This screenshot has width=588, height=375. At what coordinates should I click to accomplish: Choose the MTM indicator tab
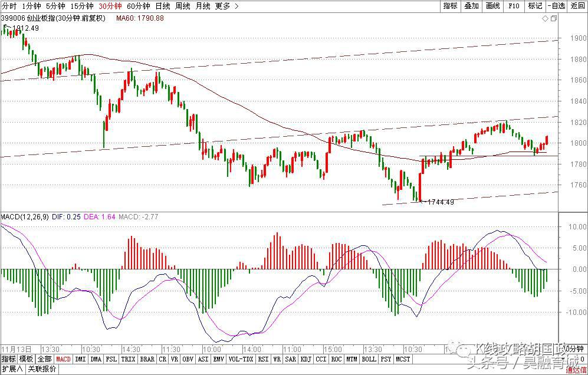click(352, 359)
